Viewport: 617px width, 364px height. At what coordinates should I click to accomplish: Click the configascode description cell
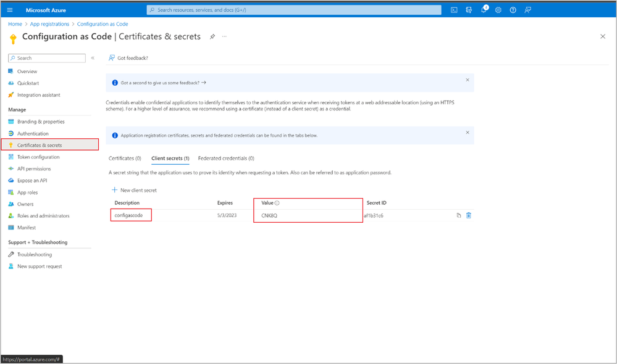tap(128, 215)
